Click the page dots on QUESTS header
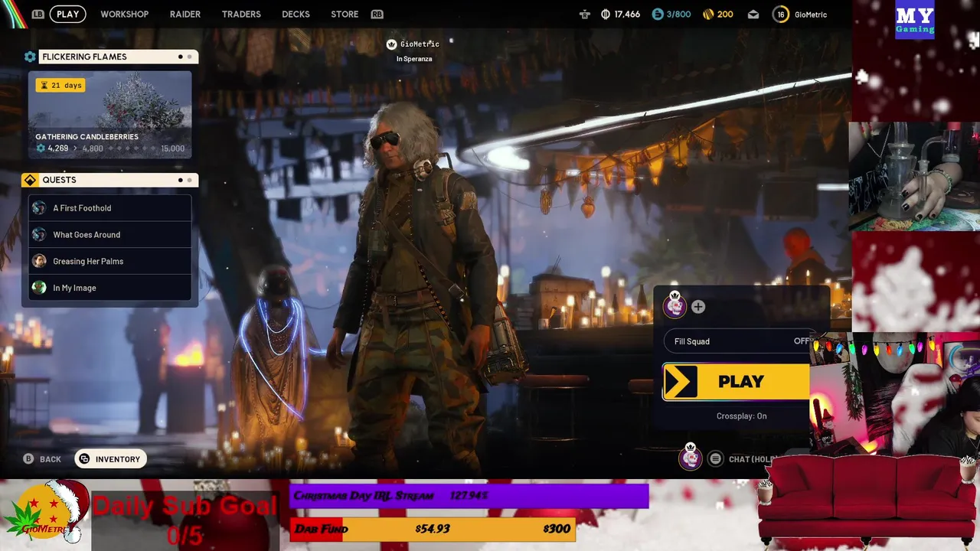Image resolution: width=980 pixels, height=551 pixels. click(185, 180)
